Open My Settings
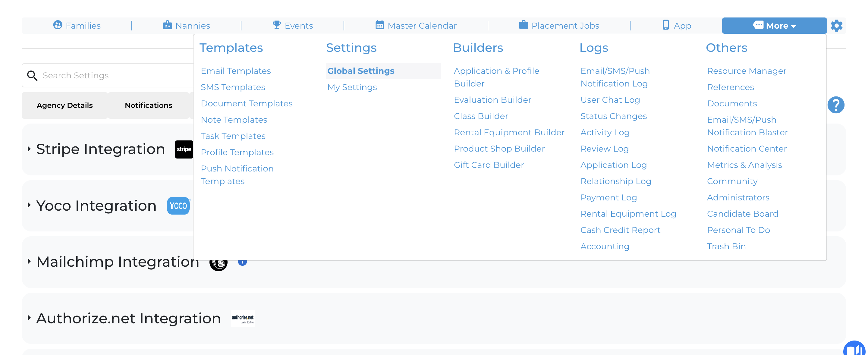 pyautogui.click(x=352, y=87)
